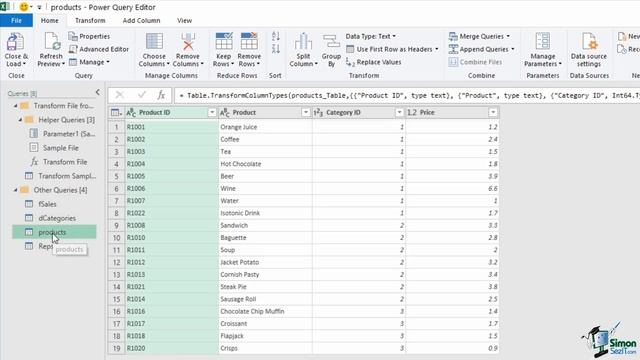The image size is (640, 360).
Task: Sort descending using the Z-A icon
Action: [x=276, y=49]
